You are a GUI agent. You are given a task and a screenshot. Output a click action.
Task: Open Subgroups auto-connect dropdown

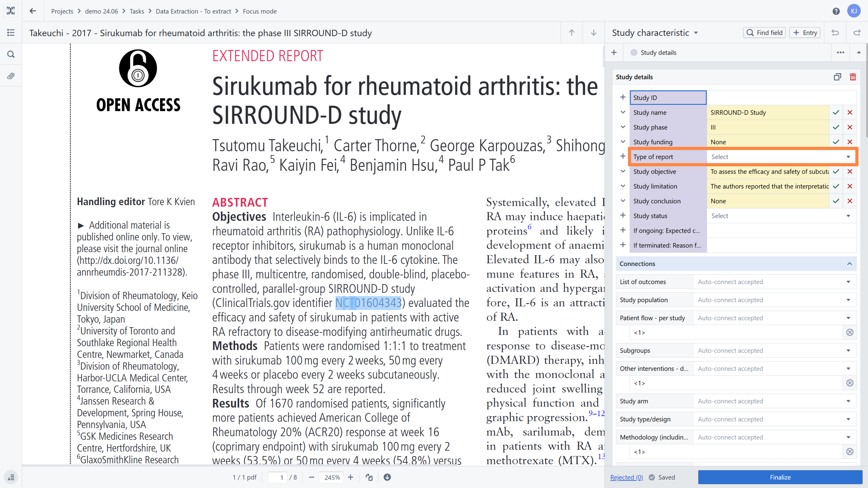[774, 351]
